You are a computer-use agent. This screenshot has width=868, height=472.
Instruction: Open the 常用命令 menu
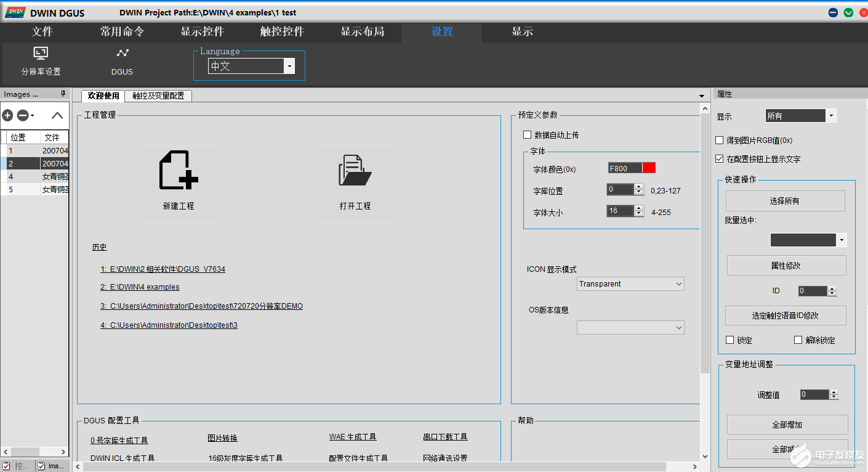click(123, 32)
